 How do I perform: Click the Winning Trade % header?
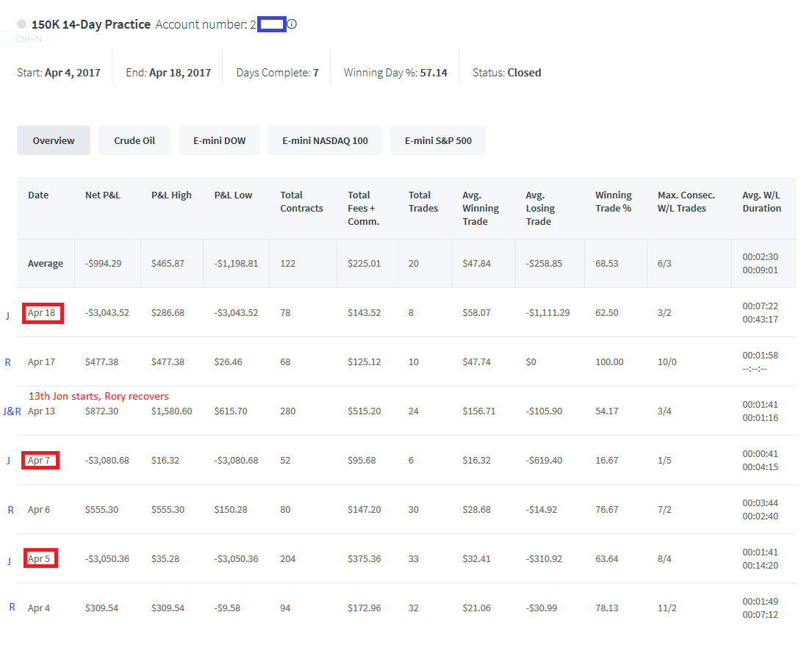pos(613,202)
